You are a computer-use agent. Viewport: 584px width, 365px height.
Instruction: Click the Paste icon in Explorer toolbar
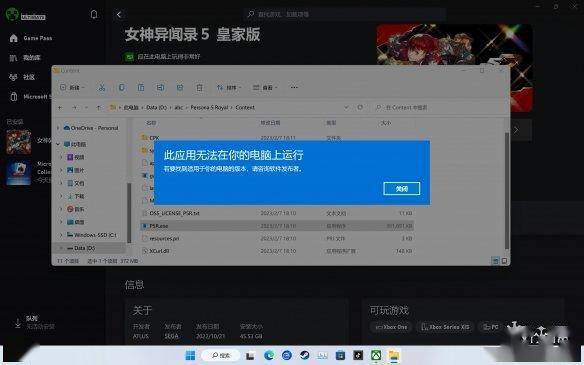pyautogui.click(x=141, y=88)
